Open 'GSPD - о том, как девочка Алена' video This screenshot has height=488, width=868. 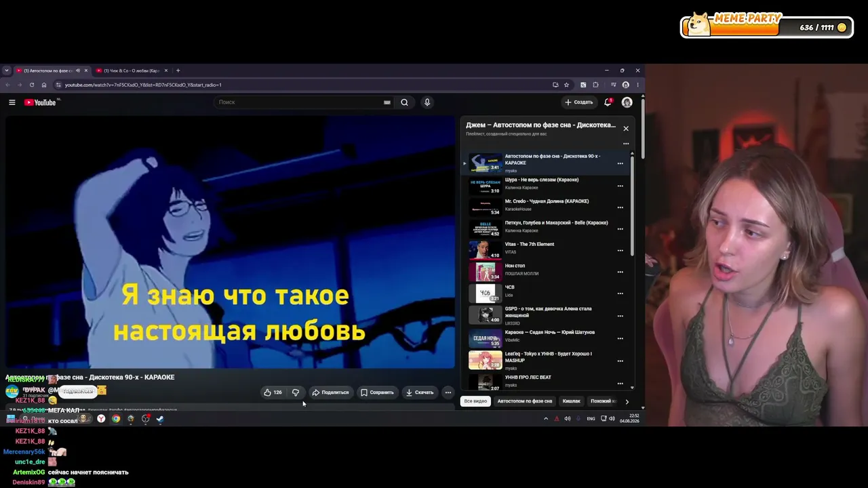pos(549,312)
